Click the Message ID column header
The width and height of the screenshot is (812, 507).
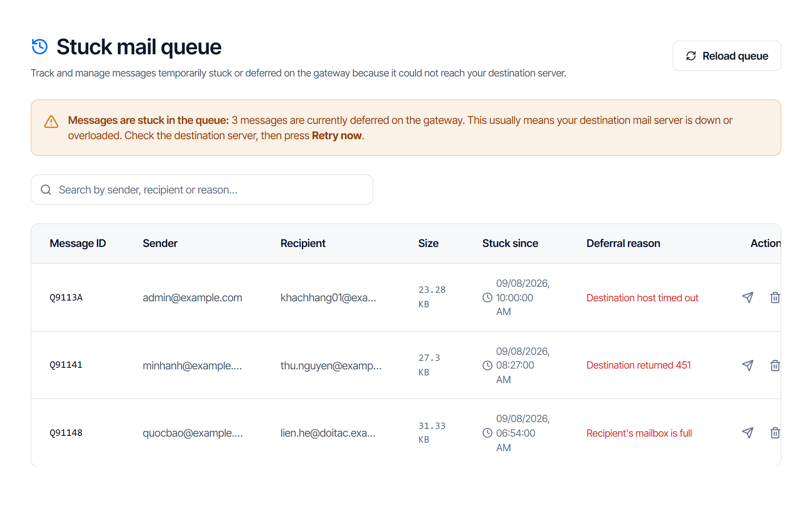coord(78,243)
